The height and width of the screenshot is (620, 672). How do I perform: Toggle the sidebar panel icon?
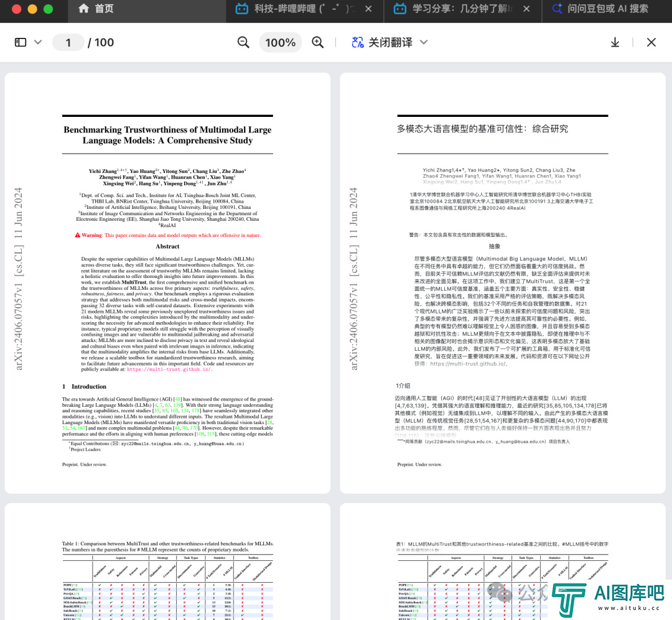pos(21,42)
